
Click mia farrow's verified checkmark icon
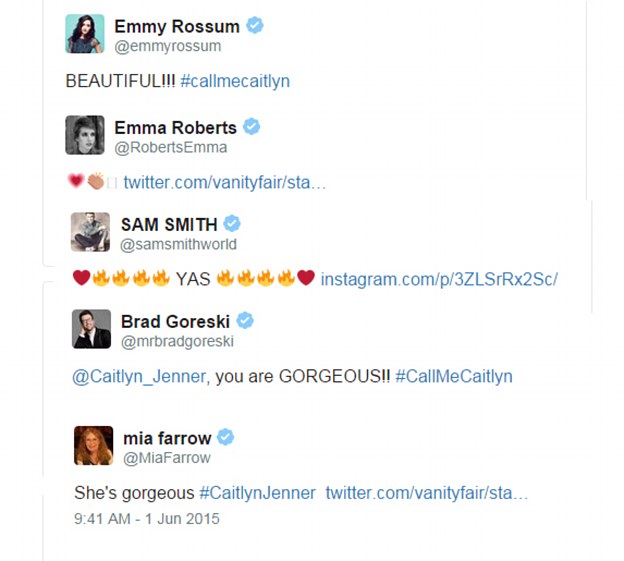[x=226, y=437]
